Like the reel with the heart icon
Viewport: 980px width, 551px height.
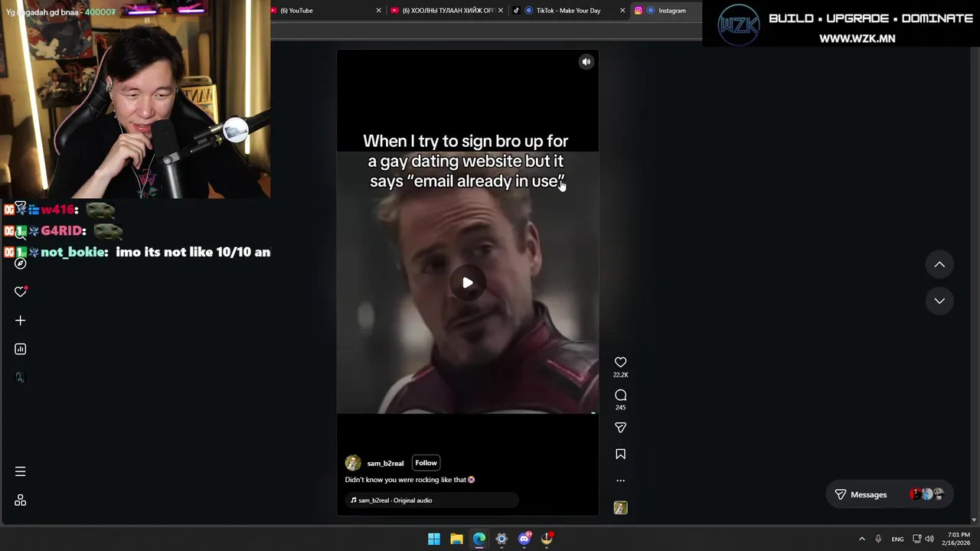[620, 362]
